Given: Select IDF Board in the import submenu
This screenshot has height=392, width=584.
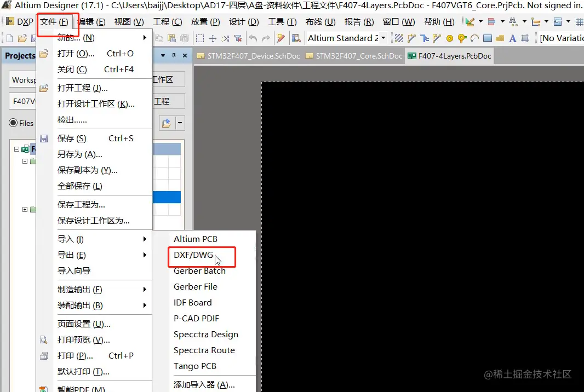Looking at the screenshot, I should point(204,303).
